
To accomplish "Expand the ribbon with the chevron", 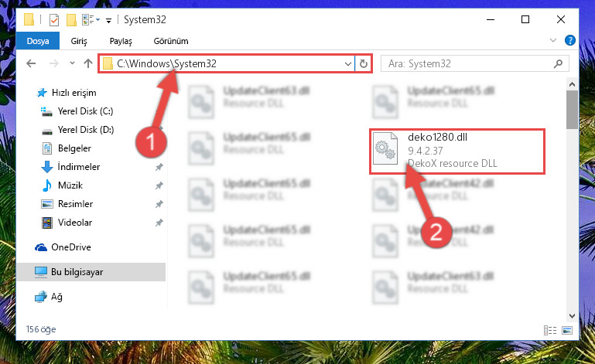I will tap(553, 40).
